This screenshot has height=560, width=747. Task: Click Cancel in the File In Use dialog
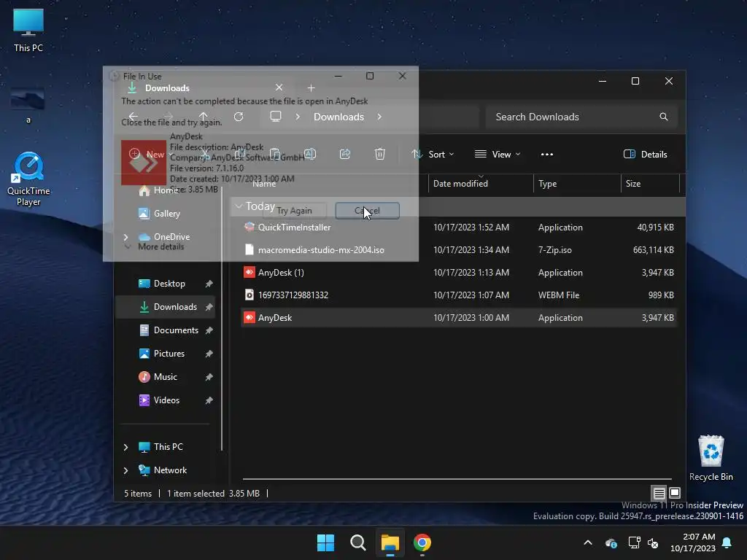pos(368,211)
